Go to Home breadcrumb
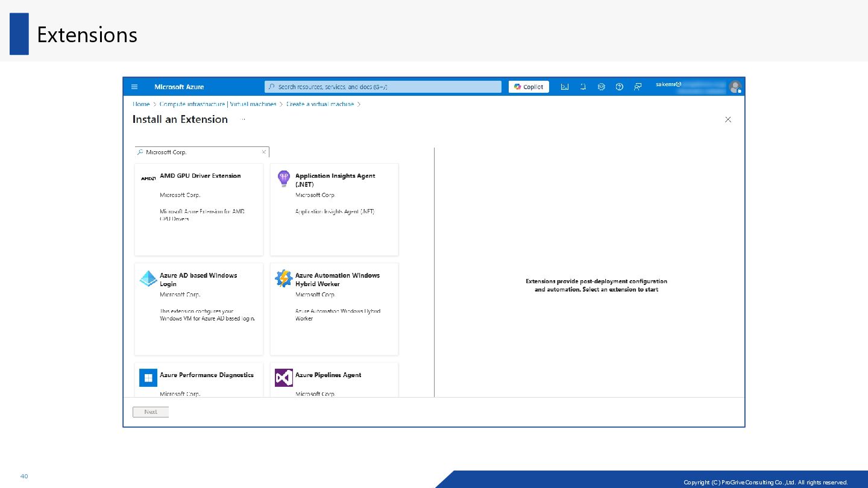The height and width of the screenshot is (488, 868). [141, 104]
